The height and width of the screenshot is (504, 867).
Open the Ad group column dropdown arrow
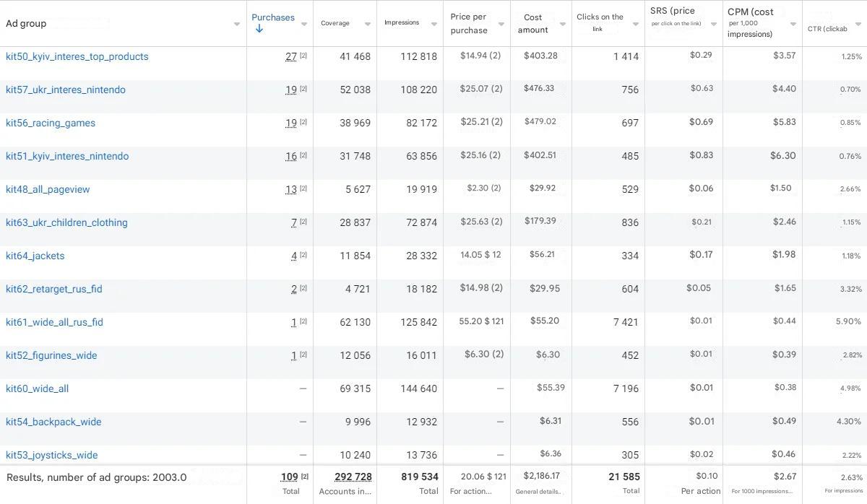237,24
